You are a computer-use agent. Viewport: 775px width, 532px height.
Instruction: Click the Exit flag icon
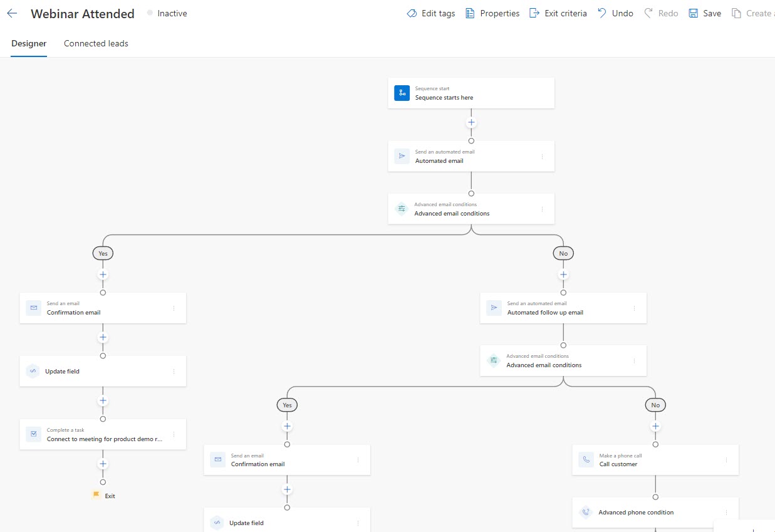96,495
